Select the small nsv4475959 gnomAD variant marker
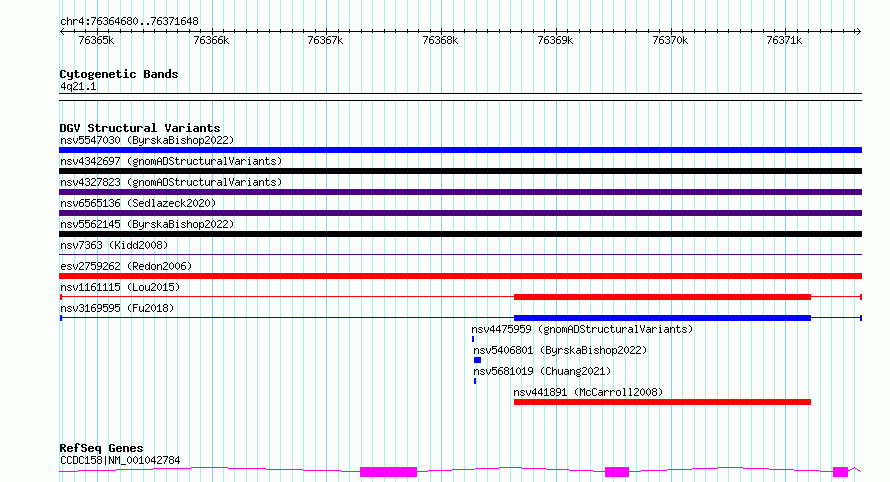Viewport: 890px width, 482px height. [473, 339]
